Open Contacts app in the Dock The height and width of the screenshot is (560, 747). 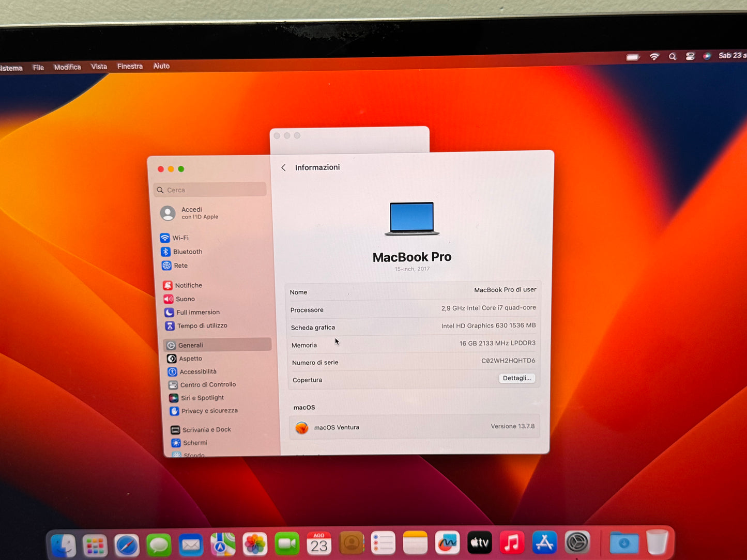(x=352, y=543)
